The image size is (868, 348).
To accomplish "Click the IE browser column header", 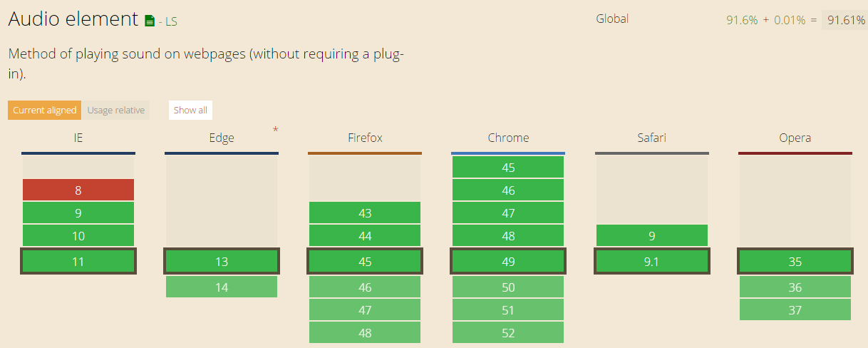I will click(78, 138).
